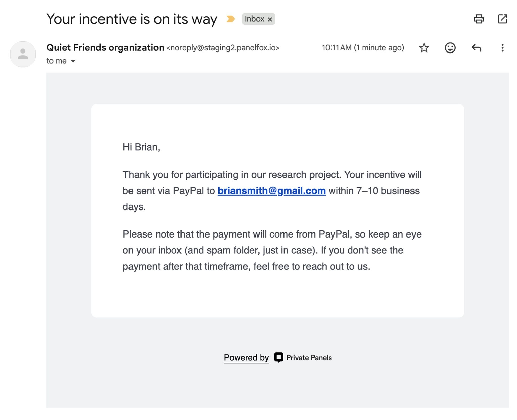Click the Quiet Friends organization sender name
This screenshot has height=420, width=517.
point(105,48)
